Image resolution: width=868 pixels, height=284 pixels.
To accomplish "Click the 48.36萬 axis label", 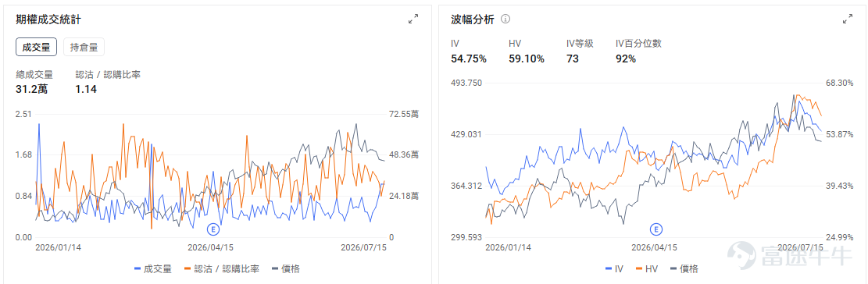I will pyautogui.click(x=404, y=154).
